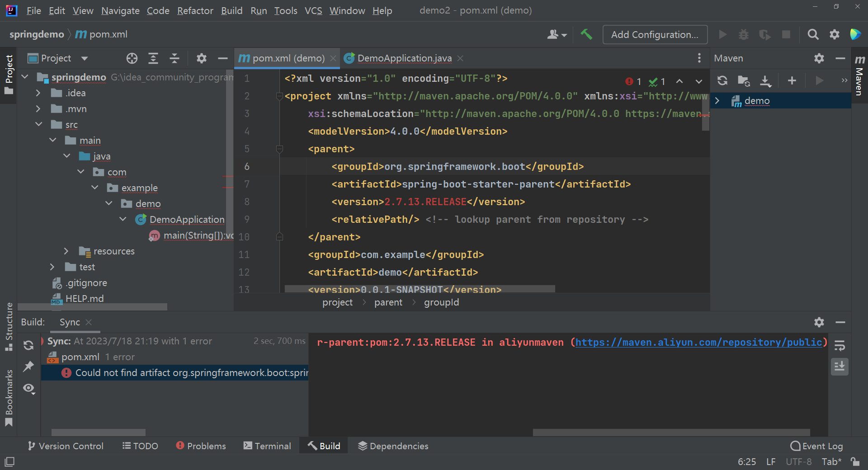Close the pom.xml editor tab
The image size is (868, 470).
pyautogui.click(x=333, y=58)
